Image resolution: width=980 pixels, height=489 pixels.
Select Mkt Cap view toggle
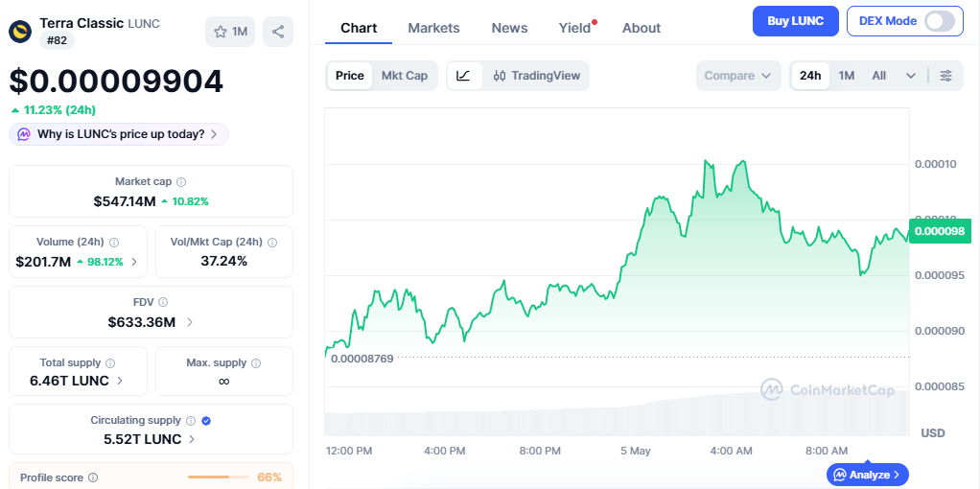tap(405, 76)
